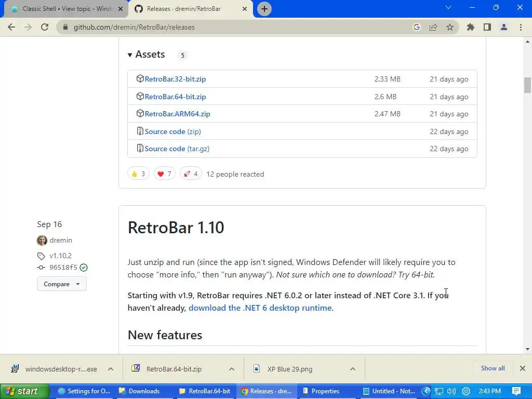
Task: Click the verified commit checkmark icon
Action: pos(84,268)
